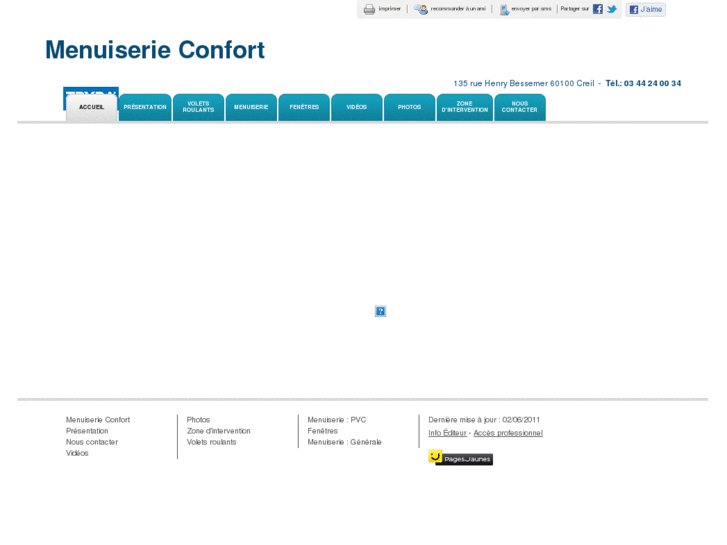This screenshot has width=727, height=545.
Task: Open footer link Vidéos
Action: 77,453
